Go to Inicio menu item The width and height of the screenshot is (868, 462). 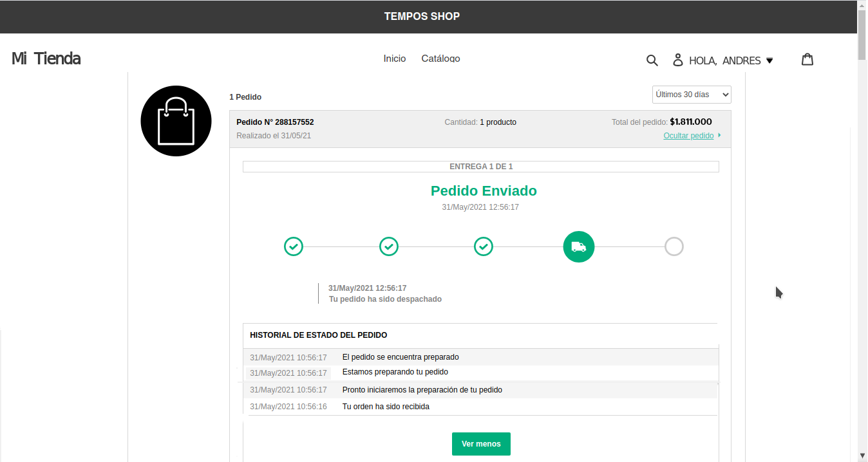(x=394, y=59)
